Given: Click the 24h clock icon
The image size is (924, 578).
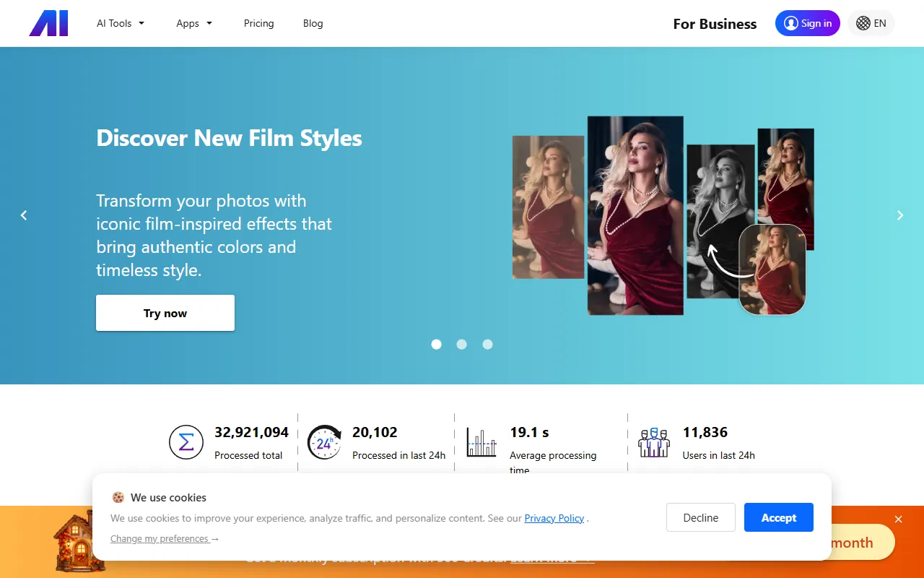Looking at the screenshot, I should [324, 442].
